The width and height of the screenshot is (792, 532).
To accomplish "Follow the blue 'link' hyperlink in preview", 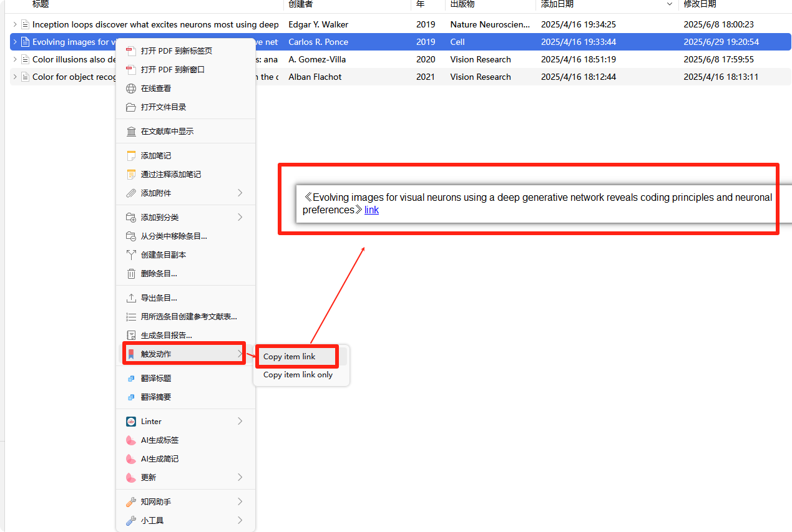I will pyautogui.click(x=371, y=210).
